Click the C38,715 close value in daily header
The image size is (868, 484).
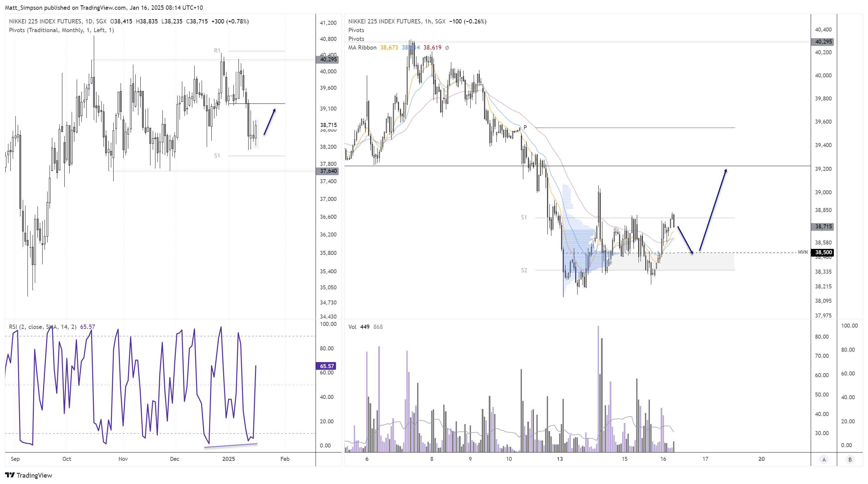pyautogui.click(x=197, y=21)
